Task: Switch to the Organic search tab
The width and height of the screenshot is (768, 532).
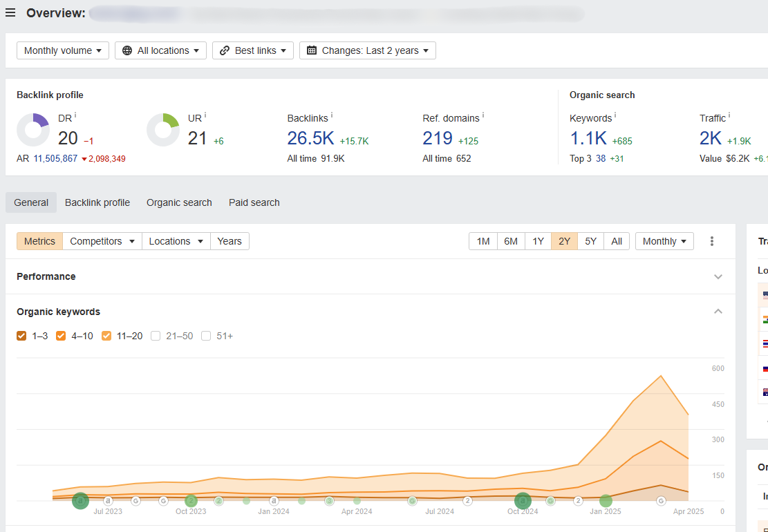Action: [x=179, y=202]
